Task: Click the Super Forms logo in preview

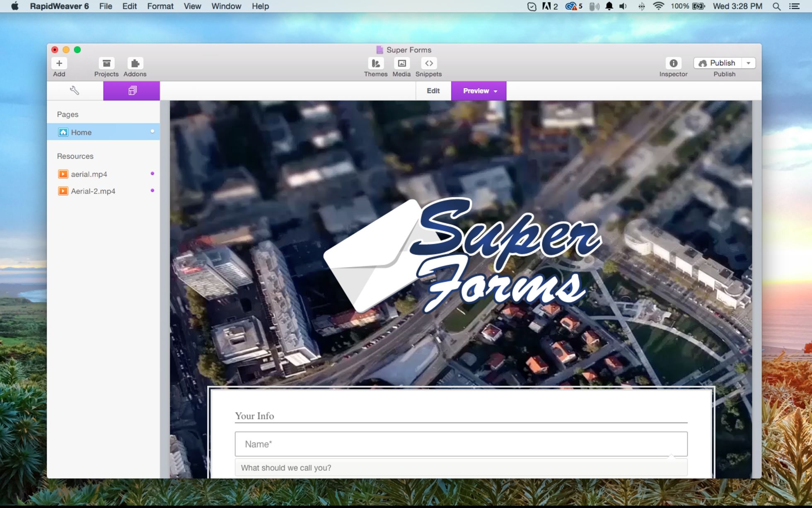Action: 462,255
